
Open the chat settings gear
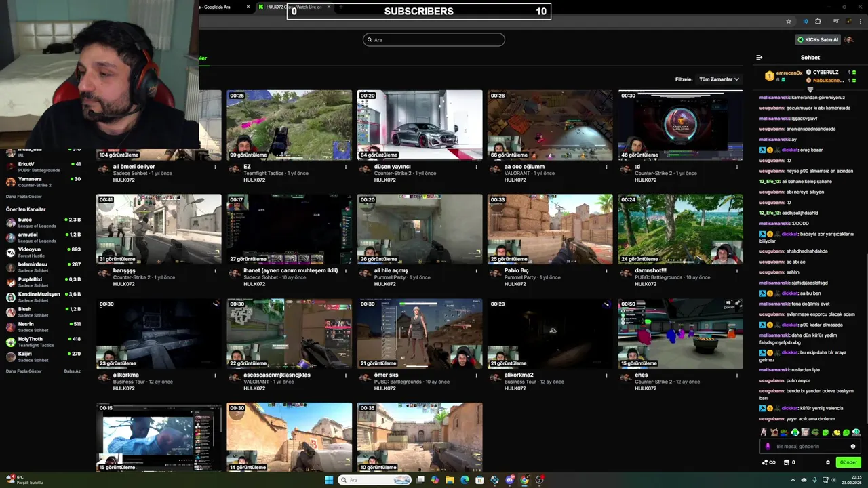click(827, 462)
